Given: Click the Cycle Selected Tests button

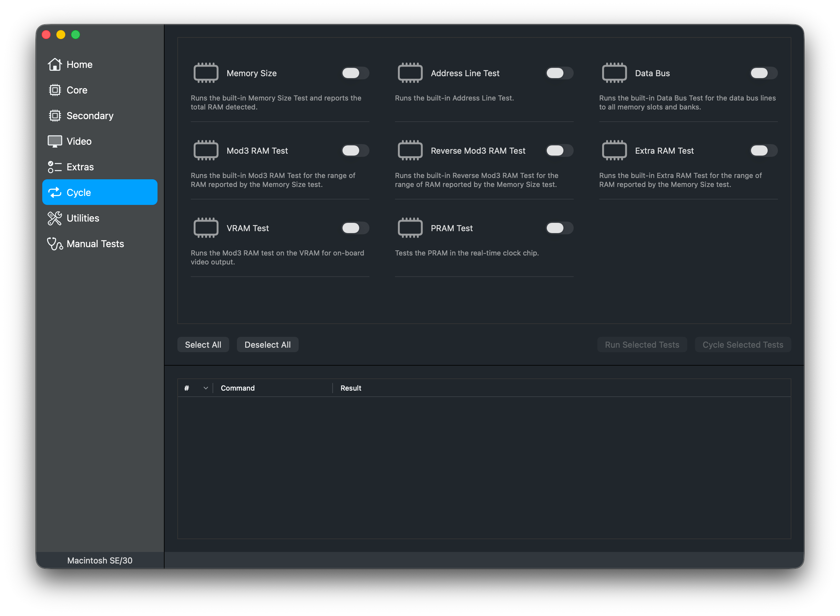Looking at the screenshot, I should (x=742, y=344).
